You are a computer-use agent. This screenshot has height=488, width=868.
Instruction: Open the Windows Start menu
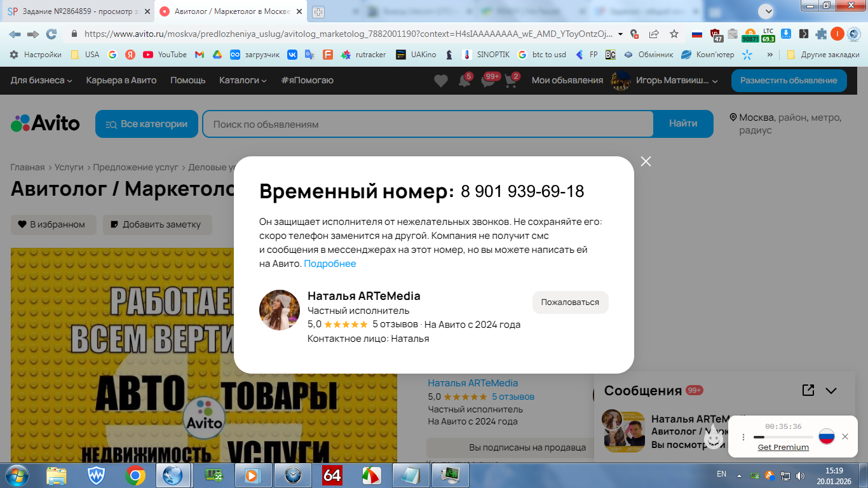(16, 475)
